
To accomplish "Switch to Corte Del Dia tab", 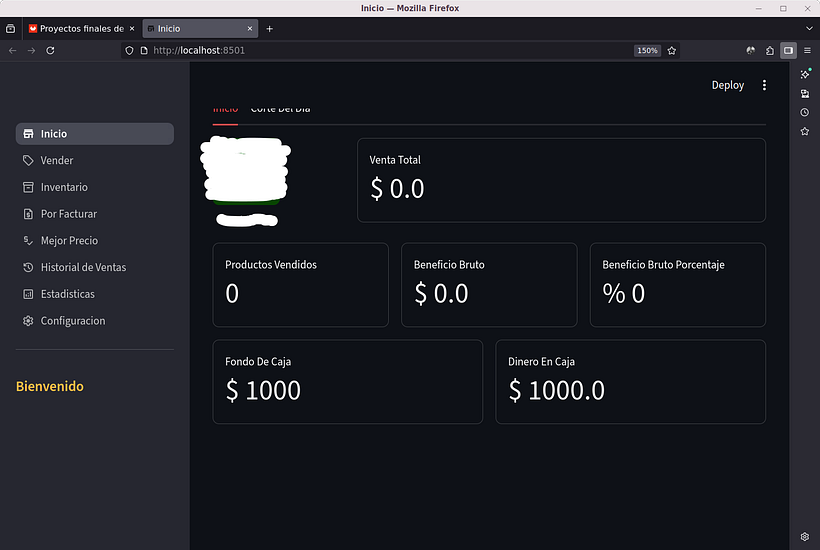I will click(280, 108).
